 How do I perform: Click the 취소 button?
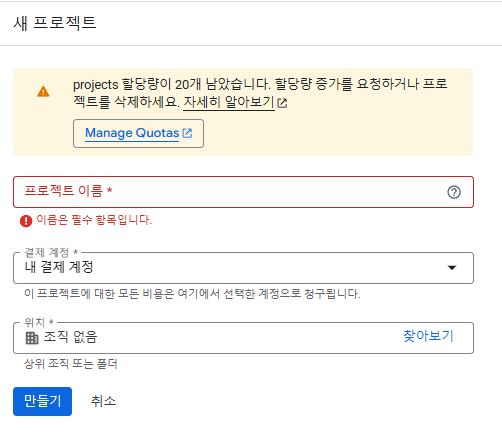click(x=103, y=401)
